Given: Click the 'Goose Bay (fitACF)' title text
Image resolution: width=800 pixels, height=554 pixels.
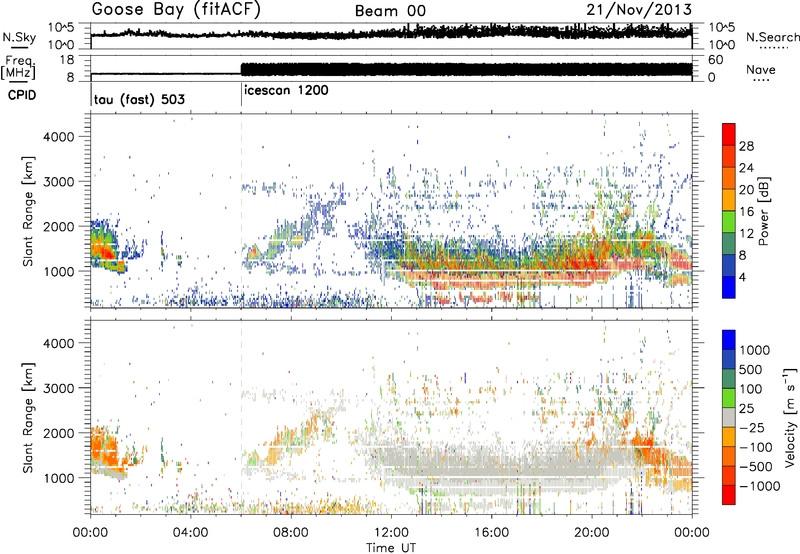Looking at the screenshot, I should coord(176,10).
